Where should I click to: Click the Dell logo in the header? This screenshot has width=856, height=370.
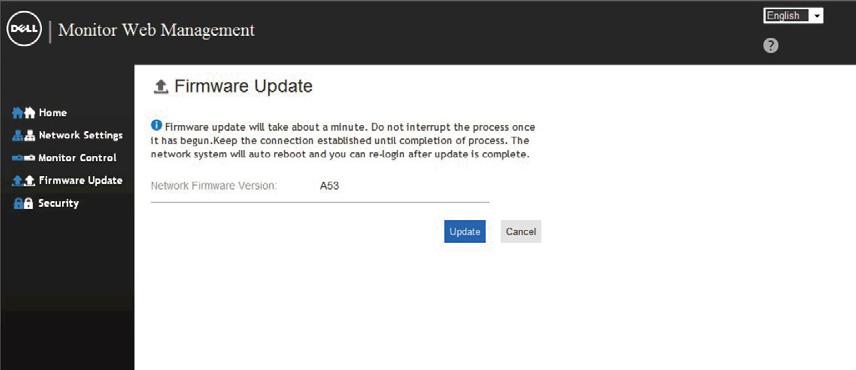pyautogui.click(x=24, y=29)
